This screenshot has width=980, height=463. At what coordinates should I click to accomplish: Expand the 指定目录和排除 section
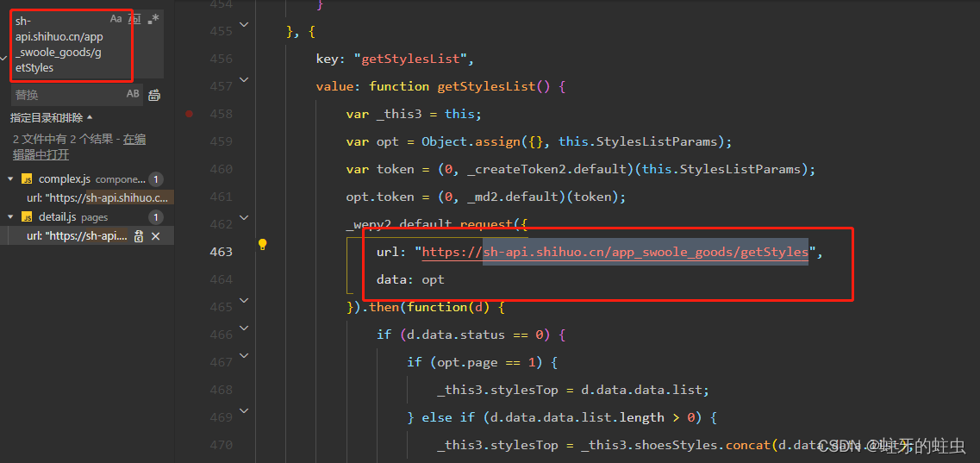(x=51, y=117)
